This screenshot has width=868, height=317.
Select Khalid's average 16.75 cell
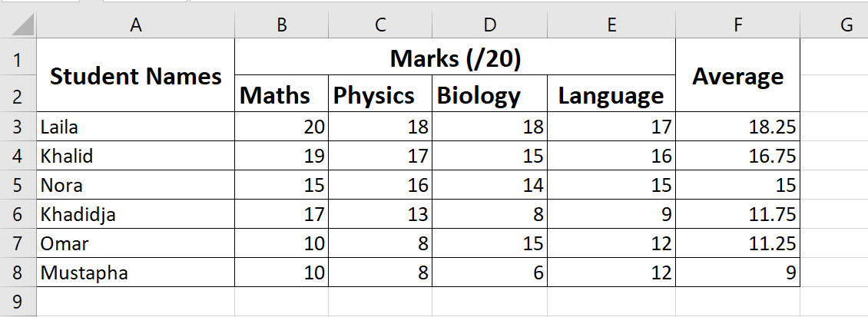(x=737, y=156)
